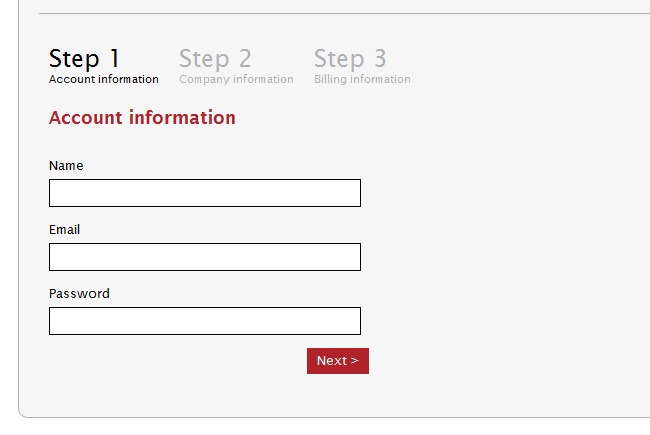
Task: Go to the grayed-out Company step
Action: 215,59
